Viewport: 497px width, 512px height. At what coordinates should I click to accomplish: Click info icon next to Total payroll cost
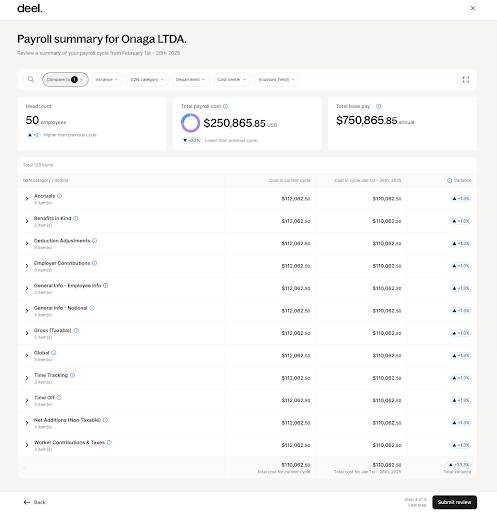[225, 106]
